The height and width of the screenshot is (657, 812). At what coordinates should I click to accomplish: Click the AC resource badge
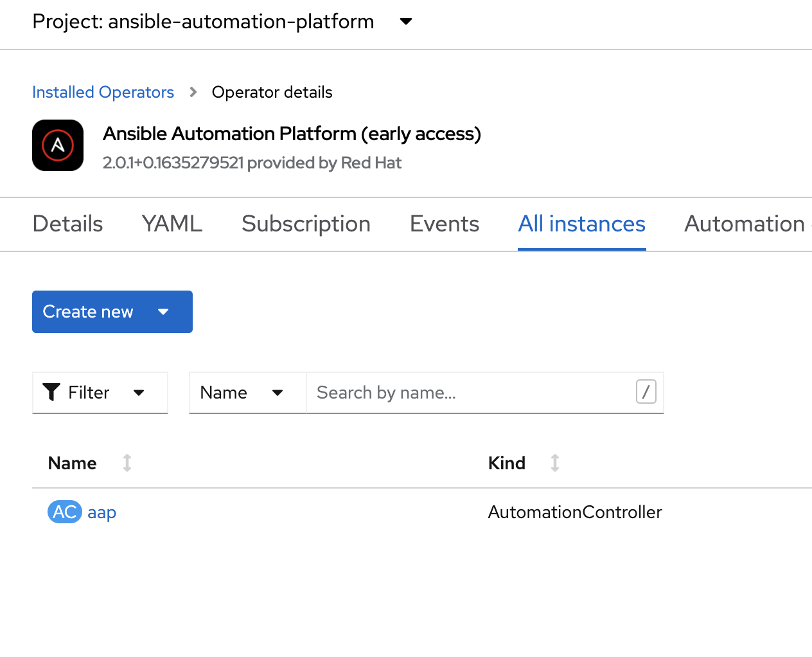point(64,512)
